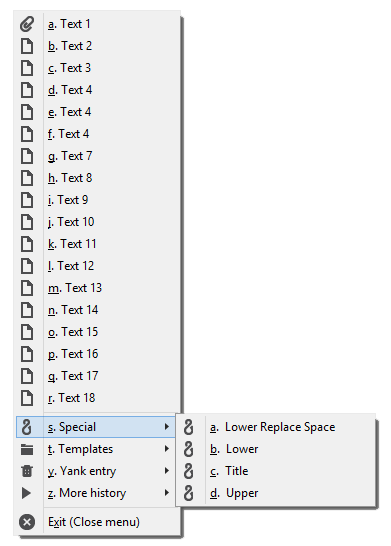Click the document icon next to Text 2

(x=27, y=46)
